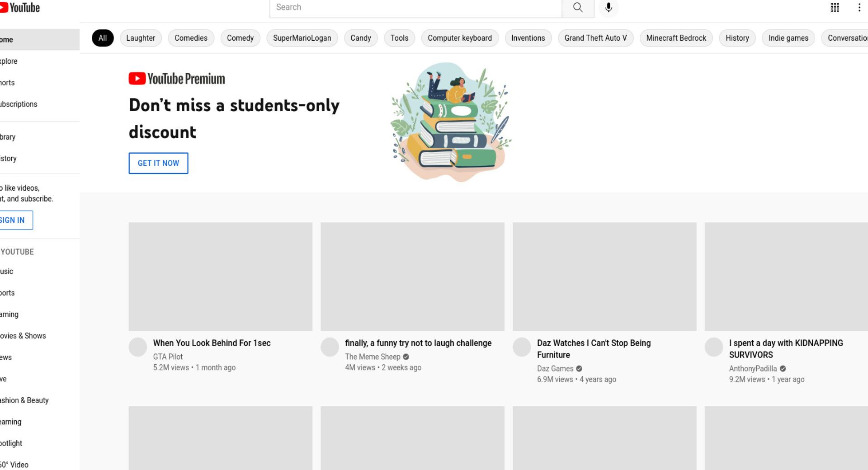Open thumbnail of When You Look Behind video
868x470 pixels.
221,277
